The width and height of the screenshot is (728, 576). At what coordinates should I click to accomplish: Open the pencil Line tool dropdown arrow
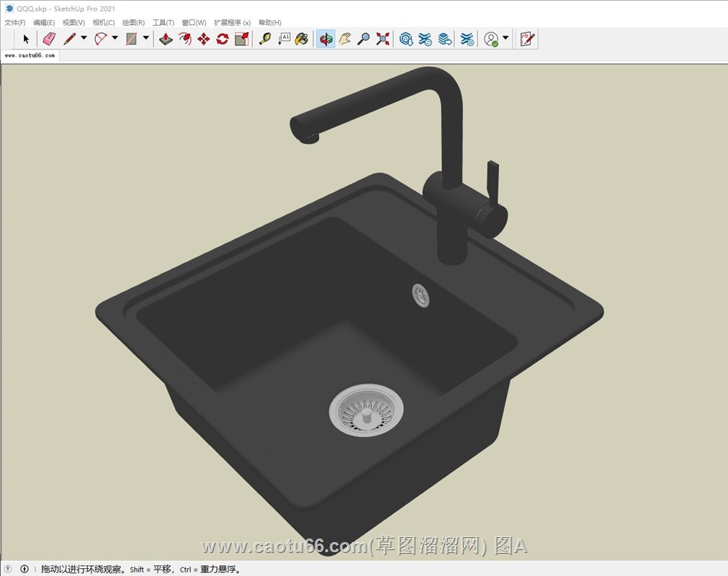click(x=84, y=38)
